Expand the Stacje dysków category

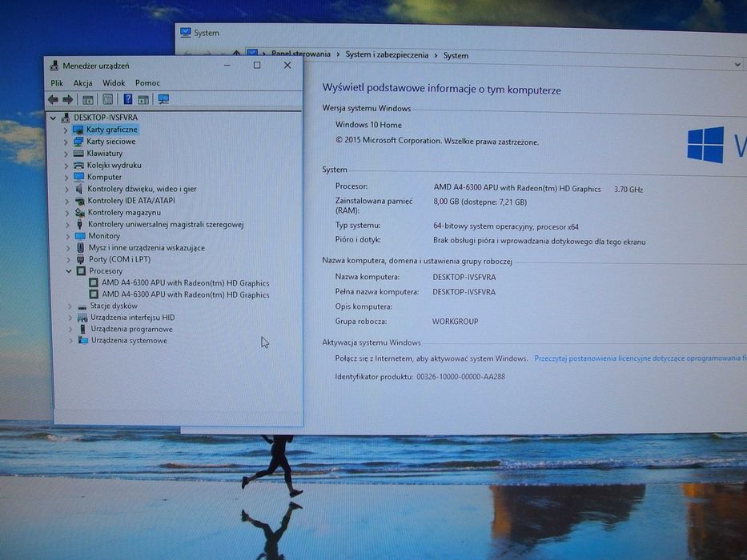(70, 306)
